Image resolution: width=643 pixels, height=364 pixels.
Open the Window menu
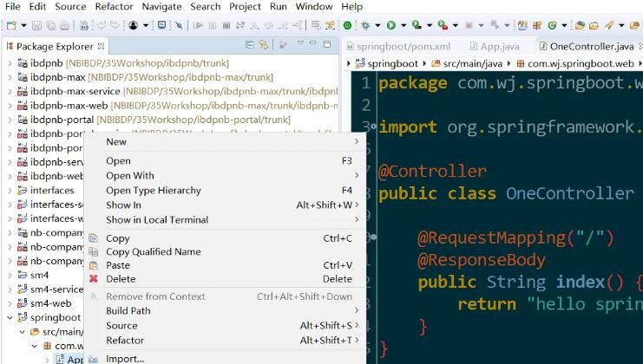[x=314, y=7]
